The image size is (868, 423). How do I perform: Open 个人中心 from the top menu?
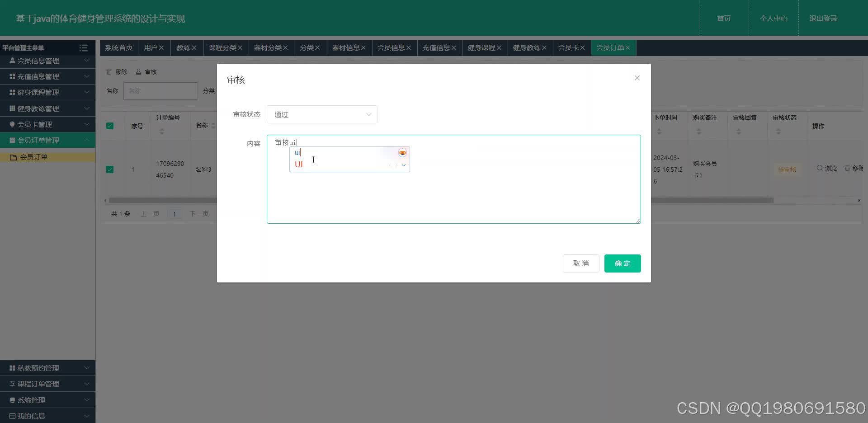[x=774, y=18]
